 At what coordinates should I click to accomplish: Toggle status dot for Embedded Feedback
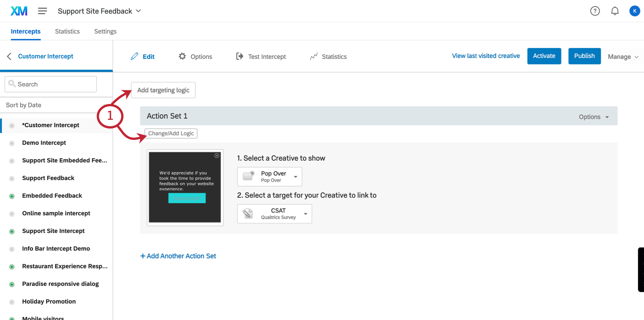(12, 196)
